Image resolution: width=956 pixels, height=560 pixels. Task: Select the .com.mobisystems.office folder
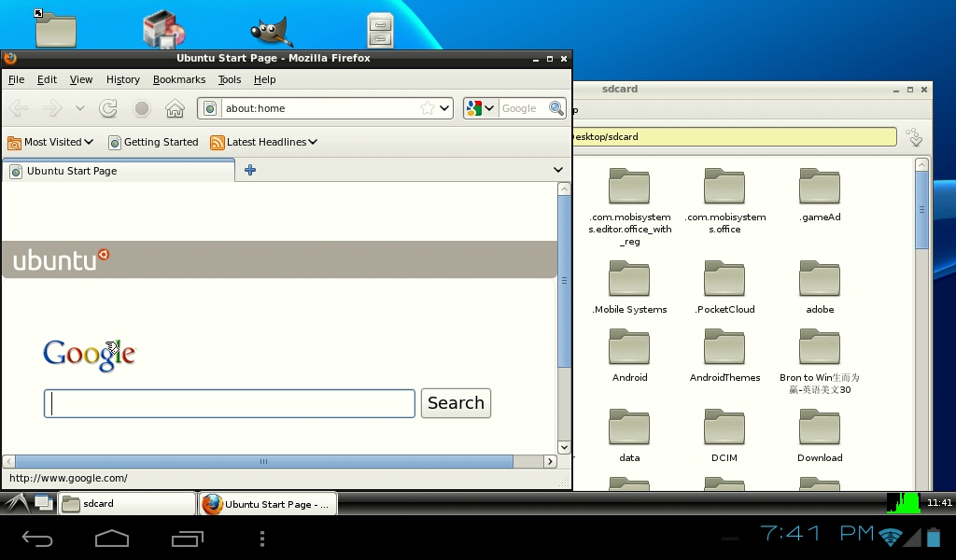(x=724, y=201)
